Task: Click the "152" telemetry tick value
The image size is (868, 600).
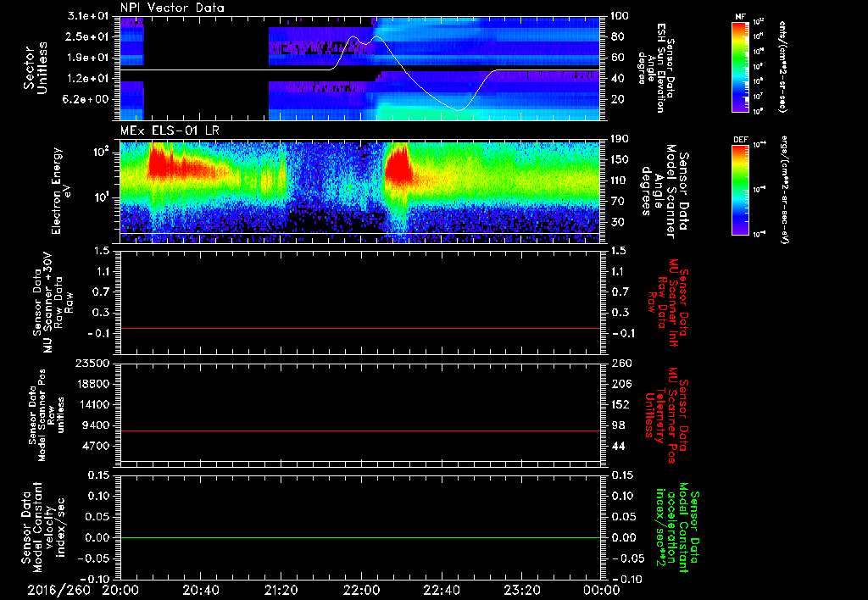Action: coord(620,404)
